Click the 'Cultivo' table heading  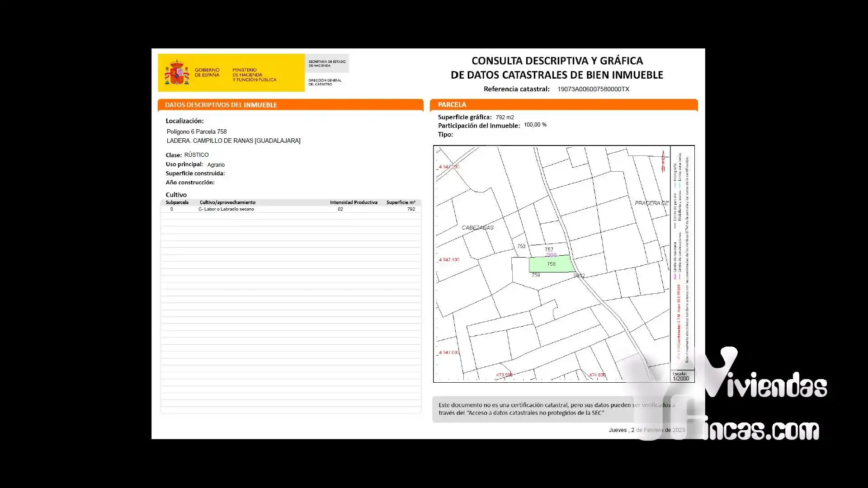176,195
